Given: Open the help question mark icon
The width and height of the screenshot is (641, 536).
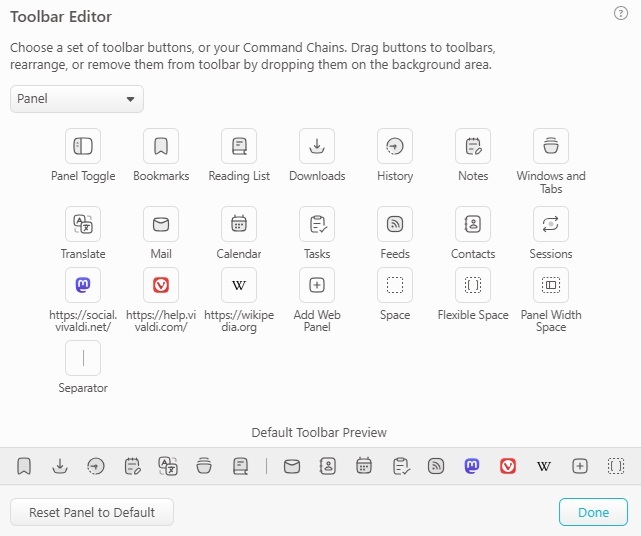Looking at the screenshot, I should tap(621, 13).
